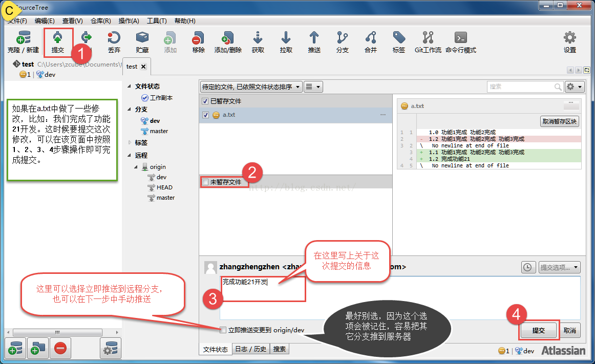The width and height of the screenshot is (595, 364).
Task: Click the Add/Remove (添加/删除) toolbar icon
Action: [x=228, y=42]
